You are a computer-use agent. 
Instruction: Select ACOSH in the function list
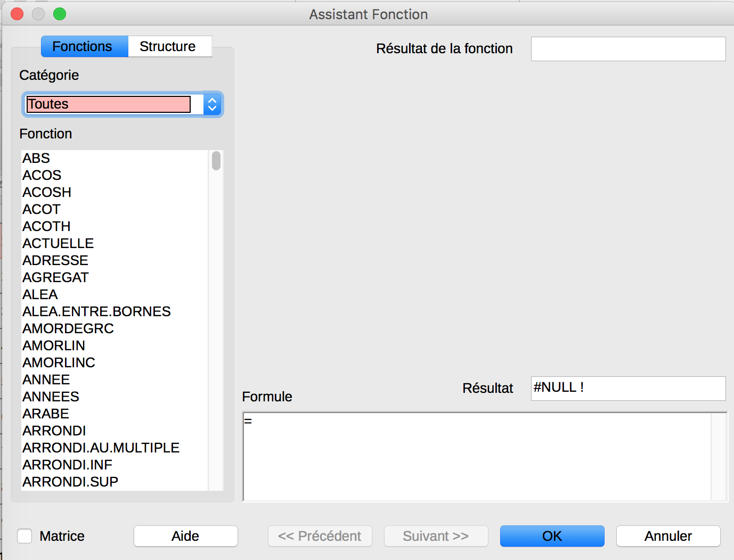(115, 192)
